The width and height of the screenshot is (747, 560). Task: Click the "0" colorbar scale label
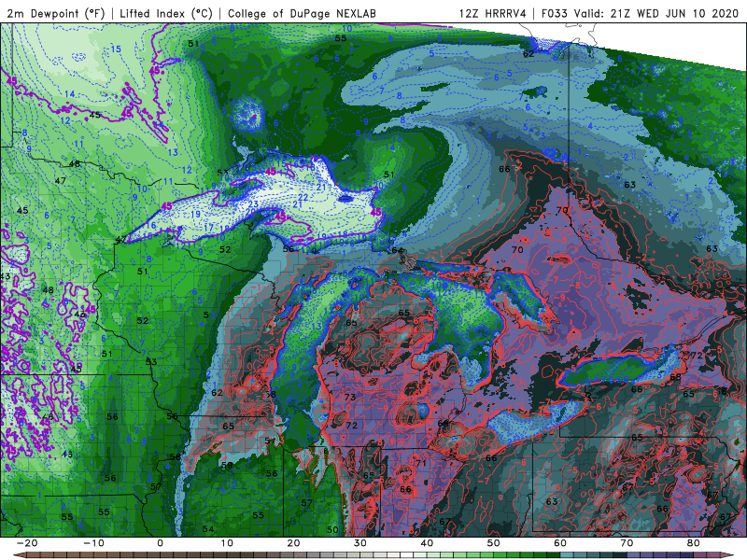[160, 543]
